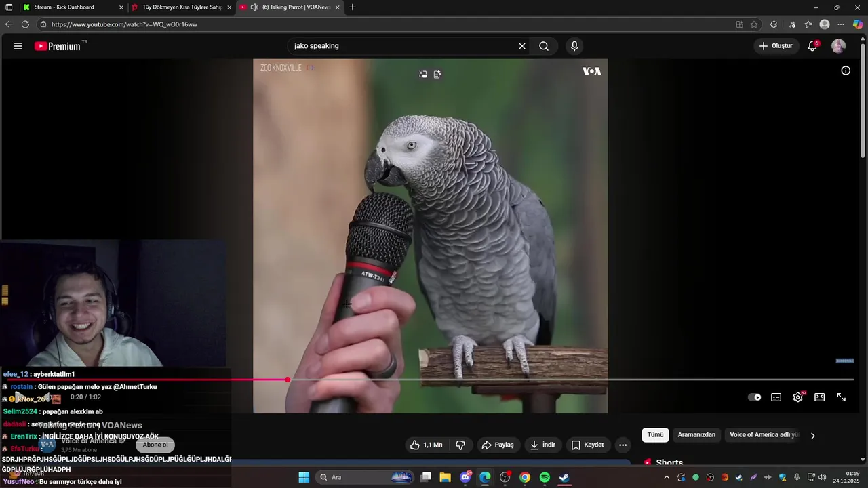The image size is (868, 488).
Task: Show hidden system tray icons
Action: click(667, 477)
